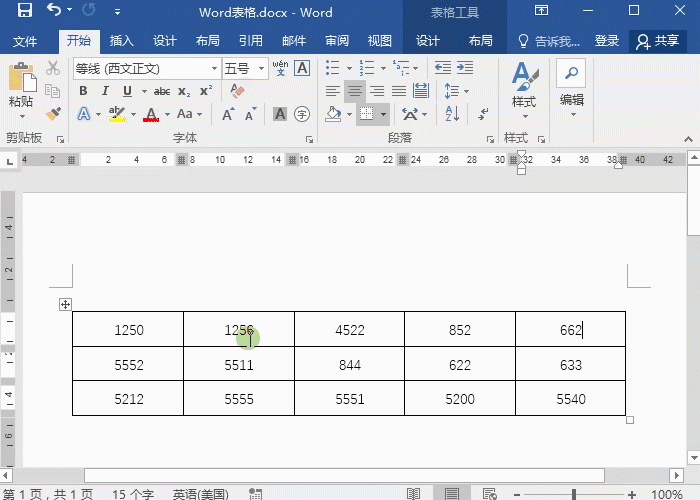The image size is (700, 500).
Task: Click the zoom in plus button
Action: 632,494
